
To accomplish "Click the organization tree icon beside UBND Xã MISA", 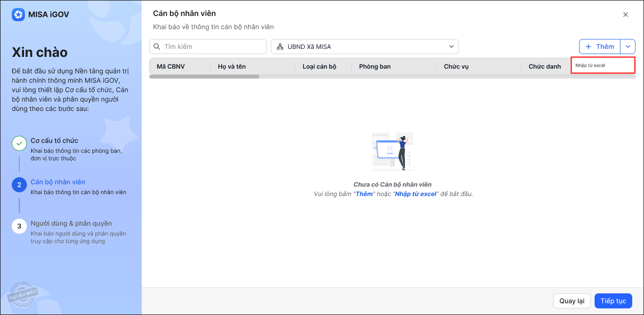I will [280, 47].
